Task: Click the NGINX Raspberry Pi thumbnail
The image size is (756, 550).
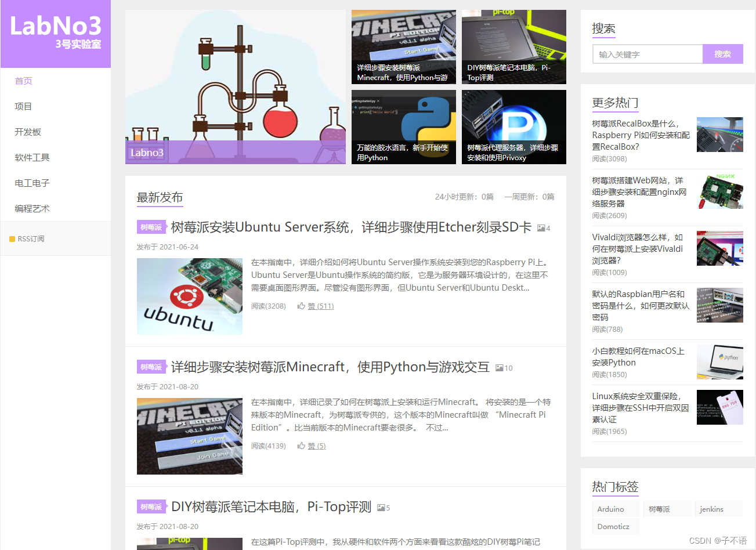Action: click(720, 191)
